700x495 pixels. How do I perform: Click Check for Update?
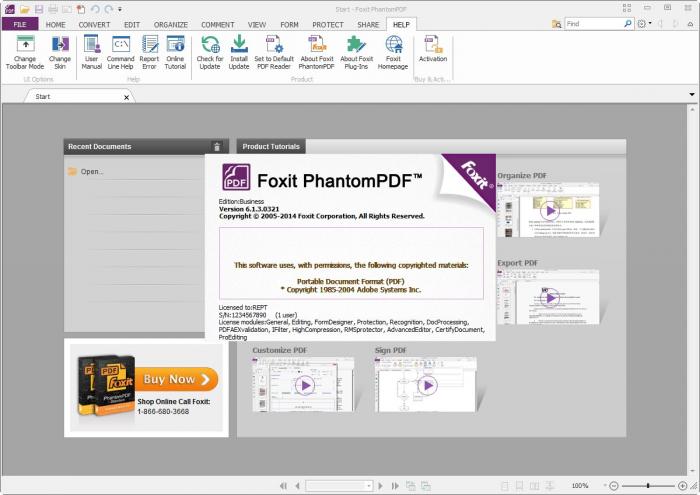[x=210, y=53]
